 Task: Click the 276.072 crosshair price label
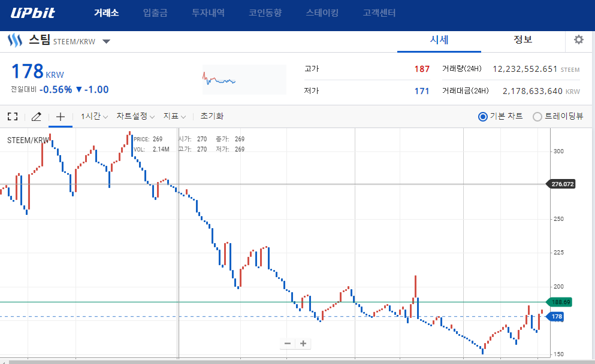(561, 184)
